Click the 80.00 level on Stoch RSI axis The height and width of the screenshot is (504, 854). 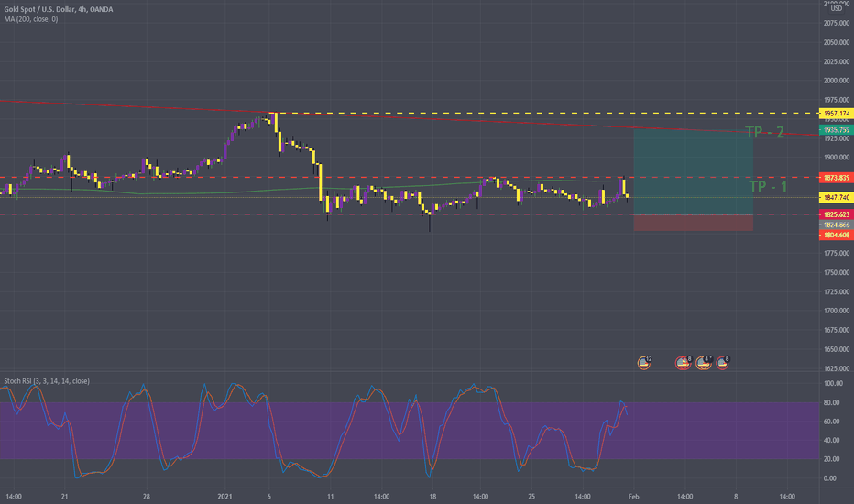pyautogui.click(x=831, y=402)
